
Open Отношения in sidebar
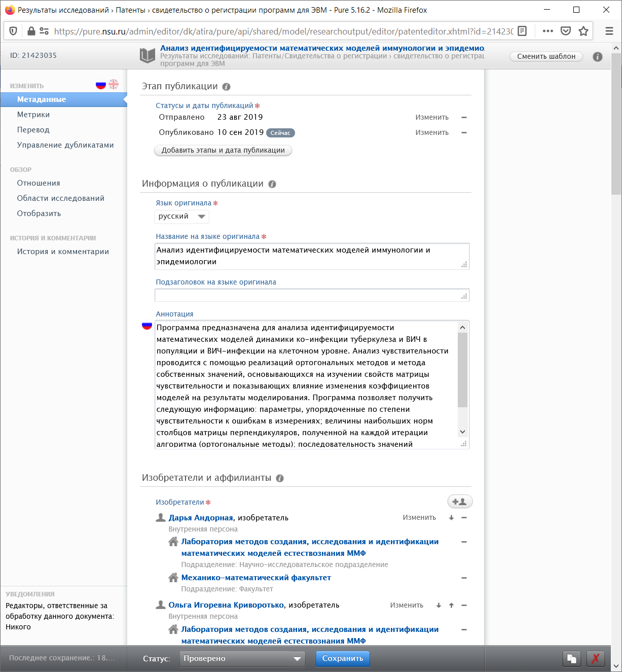pyautogui.click(x=39, y=183)
